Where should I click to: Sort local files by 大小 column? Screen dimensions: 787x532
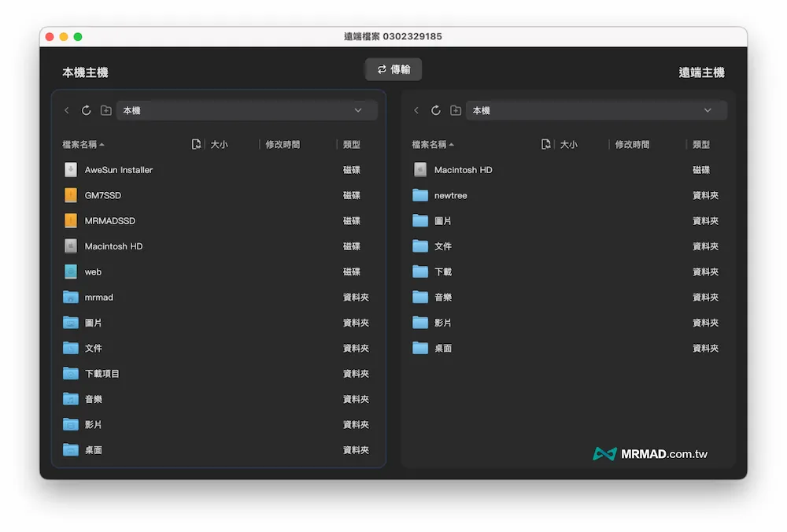point(219,145)
